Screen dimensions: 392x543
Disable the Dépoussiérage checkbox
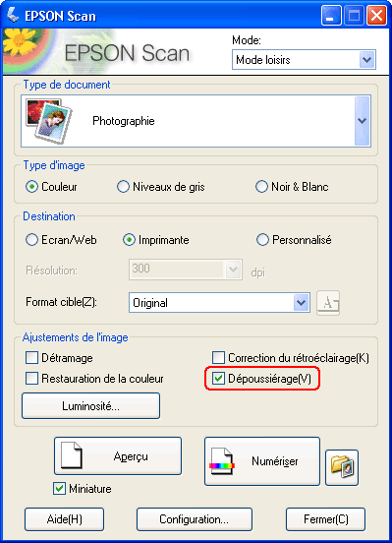click(218, 379)
